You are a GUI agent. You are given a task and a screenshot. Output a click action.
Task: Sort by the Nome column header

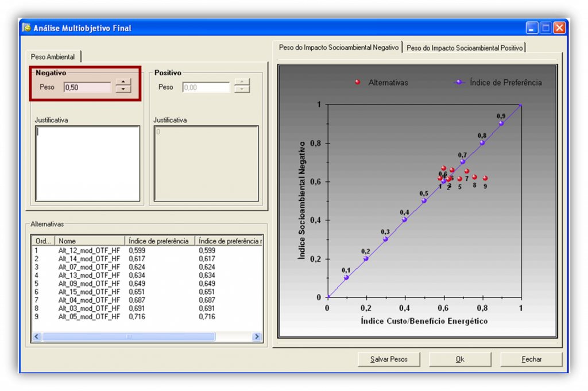click(x=90, y=241)
